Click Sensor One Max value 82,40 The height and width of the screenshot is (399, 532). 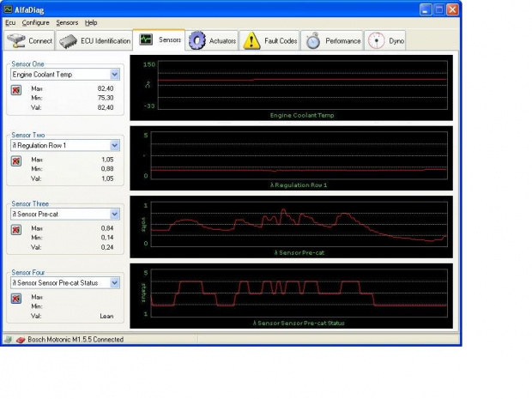(x=106, y=88)
